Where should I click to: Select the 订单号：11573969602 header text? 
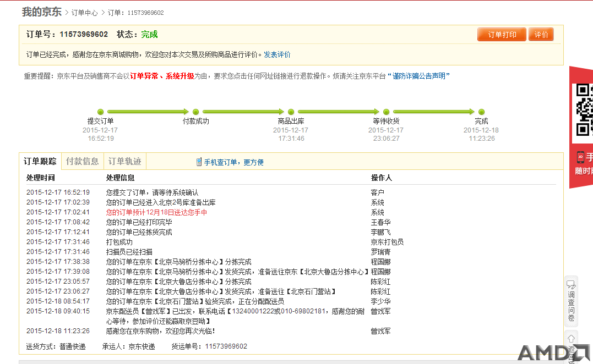tap(67, 34)
